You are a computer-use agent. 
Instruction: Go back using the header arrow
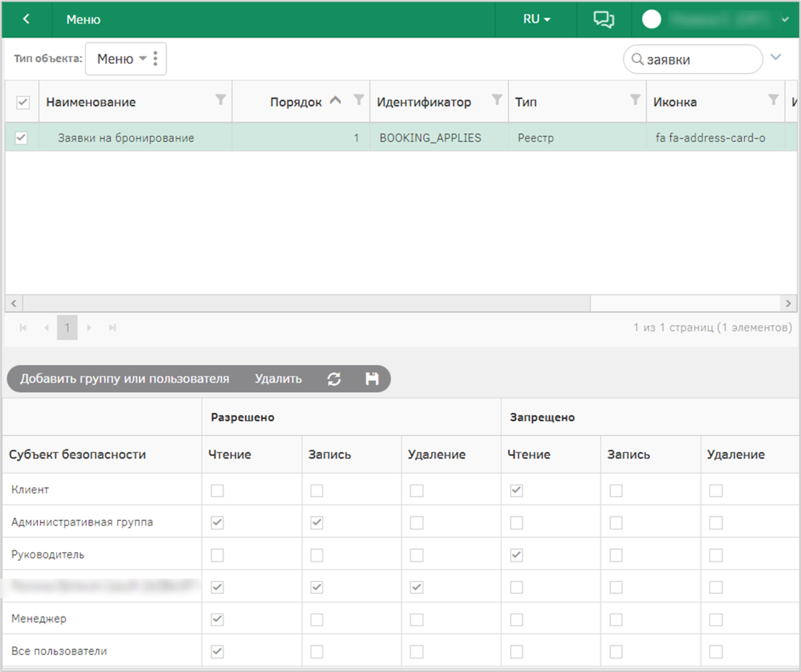pos(26,19)
